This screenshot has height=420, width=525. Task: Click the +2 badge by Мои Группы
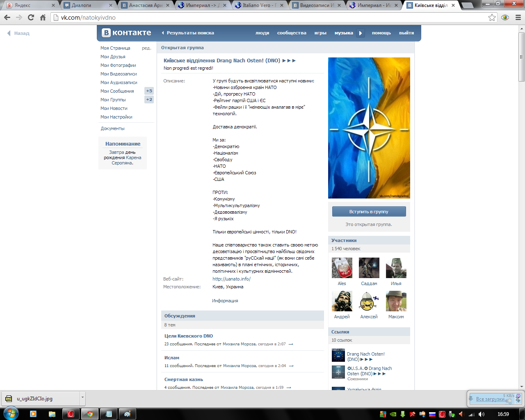pyautogui.click(x=149, y=100)
